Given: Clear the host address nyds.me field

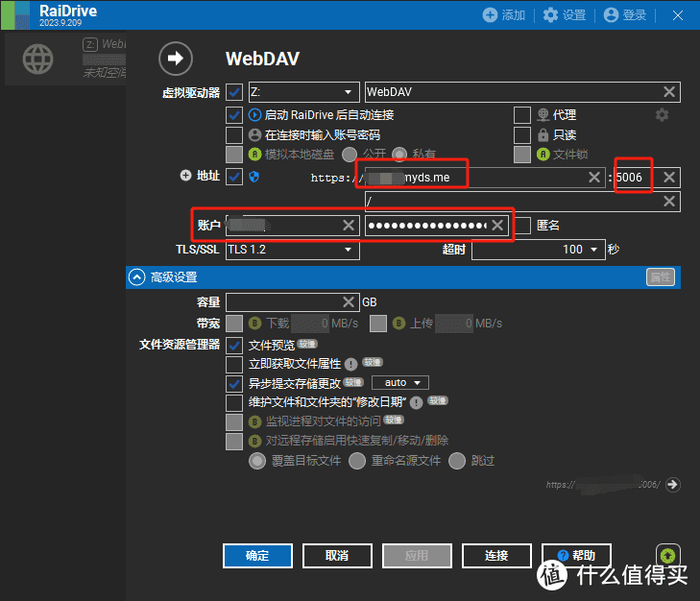Looking at the screenshot, I should (593, 178).
